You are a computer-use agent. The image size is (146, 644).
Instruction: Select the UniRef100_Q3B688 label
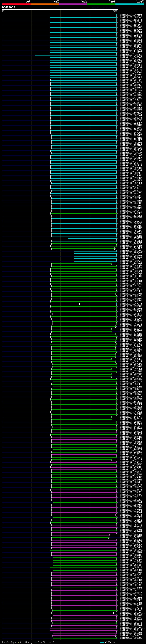131,306
